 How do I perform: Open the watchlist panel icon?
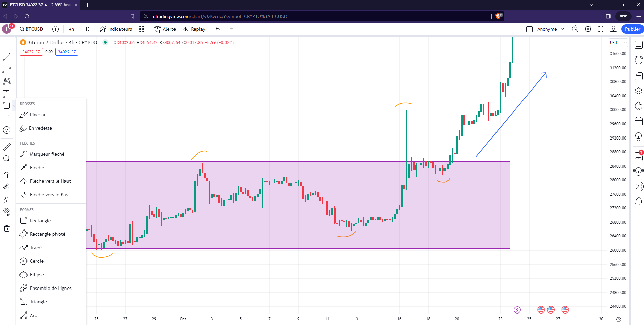(x=638, y=45)
